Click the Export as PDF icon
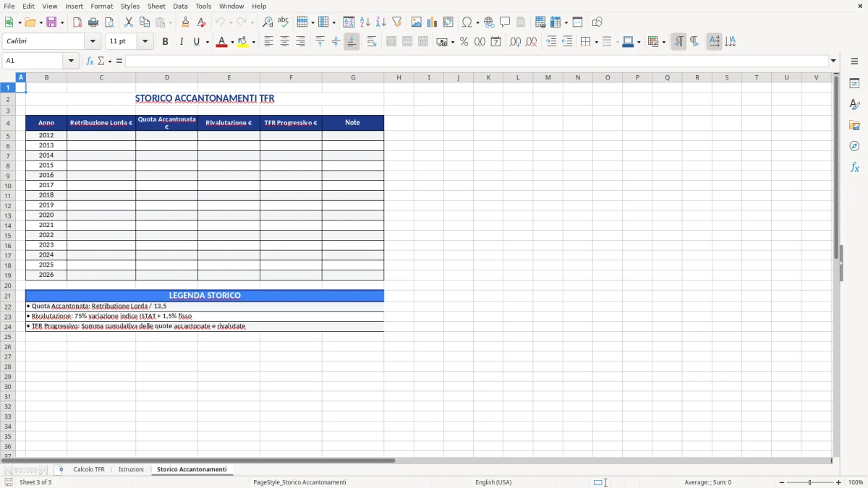The width and height of the screenshot is (868, 488). 77,22
